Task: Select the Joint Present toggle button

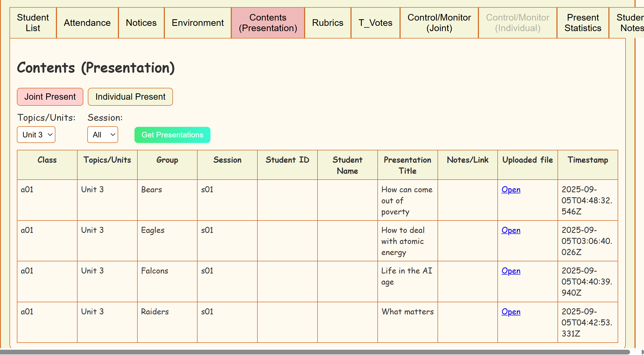Action: click(x=50, y=97)
